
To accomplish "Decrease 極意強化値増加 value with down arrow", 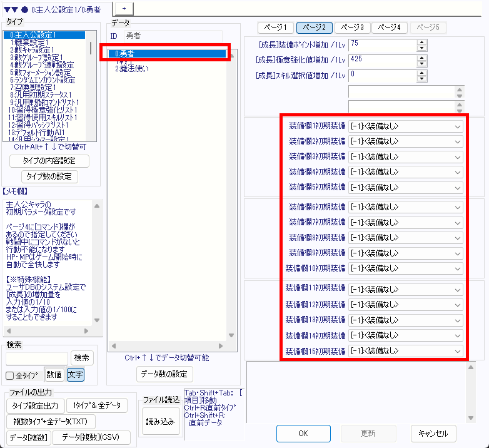I will click(x=421, y=64).
